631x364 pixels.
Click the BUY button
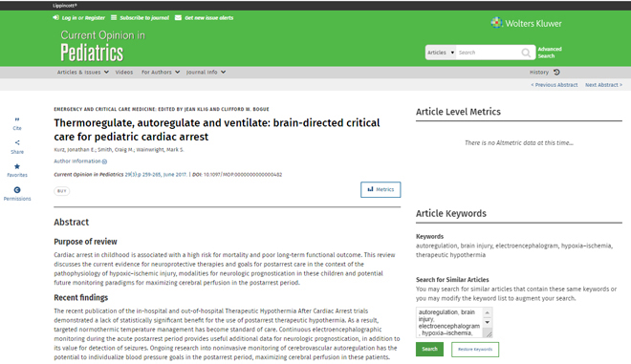point(61,191)
